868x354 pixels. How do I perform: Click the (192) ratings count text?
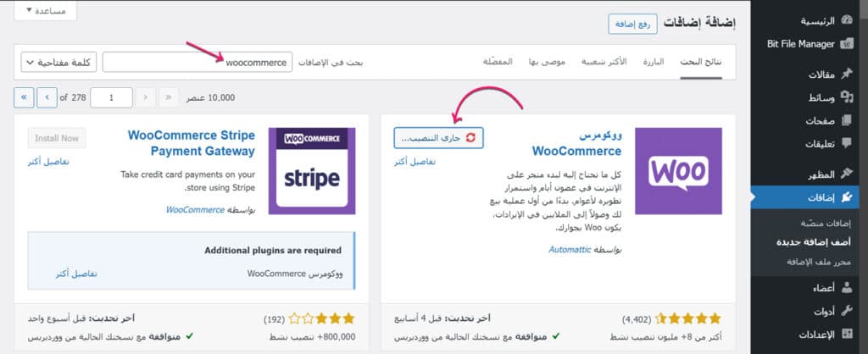point(274,319)
